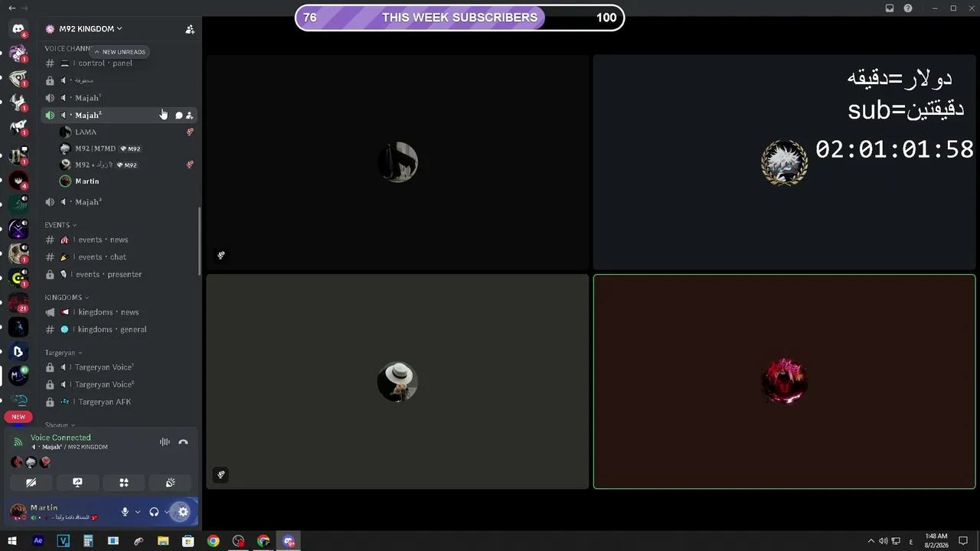This screenshot has width=980, height=551.
Task: Disconnect from the voice call
Action: pyautogui.click(x=183, y=442)
